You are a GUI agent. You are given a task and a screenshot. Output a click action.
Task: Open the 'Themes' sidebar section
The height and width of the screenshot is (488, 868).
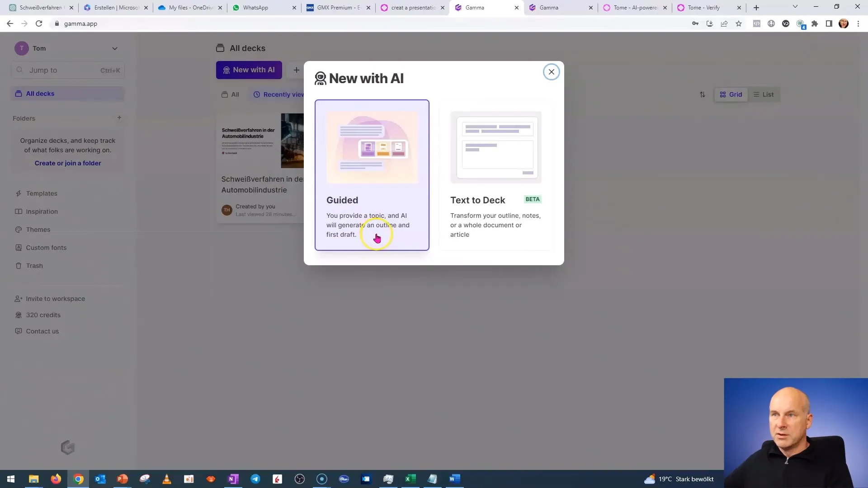click(x=38, y=230)
